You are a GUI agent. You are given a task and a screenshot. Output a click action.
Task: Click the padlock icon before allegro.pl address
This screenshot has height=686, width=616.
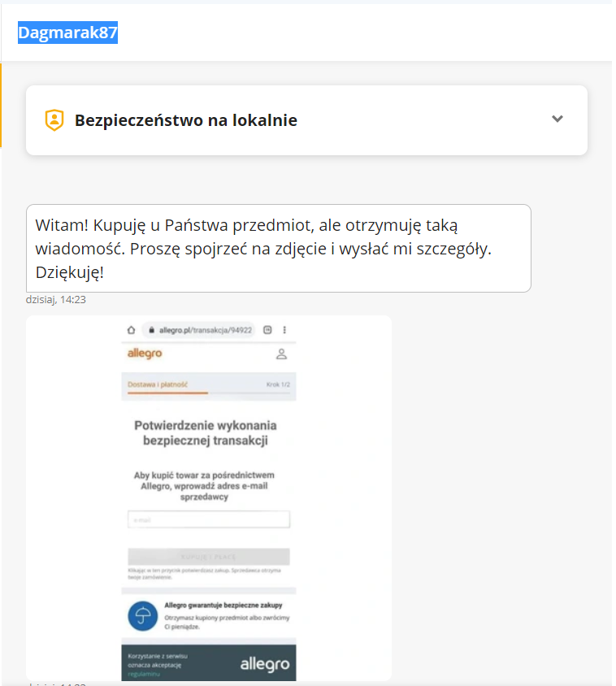click(151, 331)
